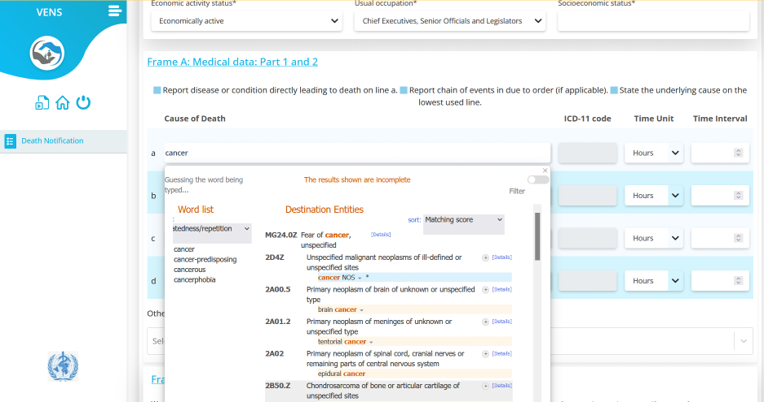Viewport: 764px width, 402px height.
Task: Toggle the Filter switch
Action: [538, 180]
